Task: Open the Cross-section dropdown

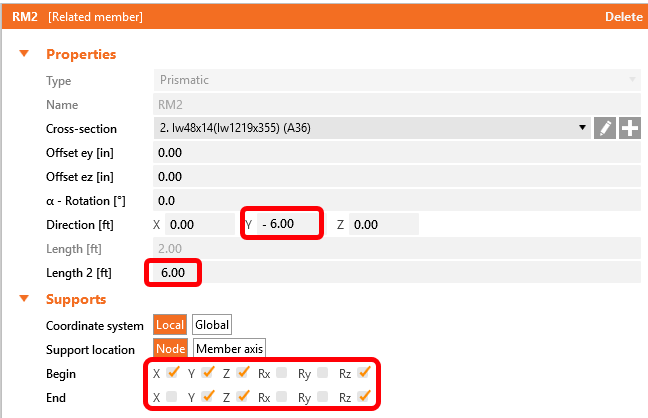Action: point(583,128)
